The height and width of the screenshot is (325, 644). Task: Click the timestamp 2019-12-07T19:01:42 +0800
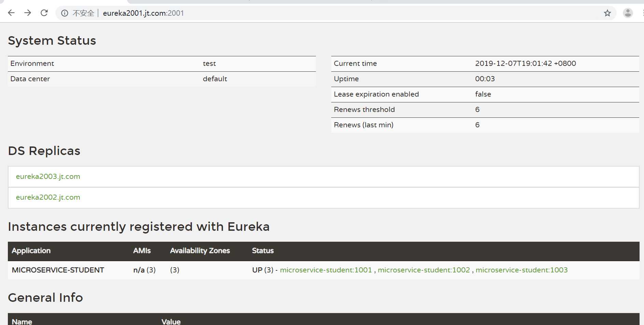tap(526, 63)
